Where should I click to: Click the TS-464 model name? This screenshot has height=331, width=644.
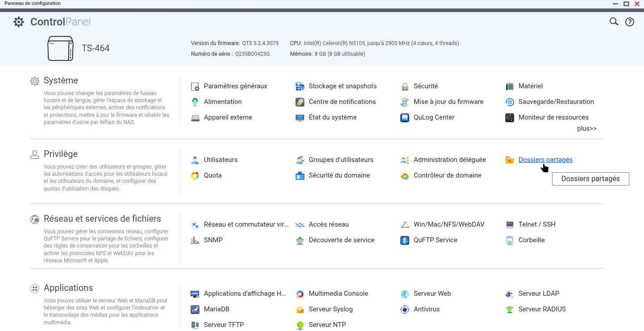[96, 48]
